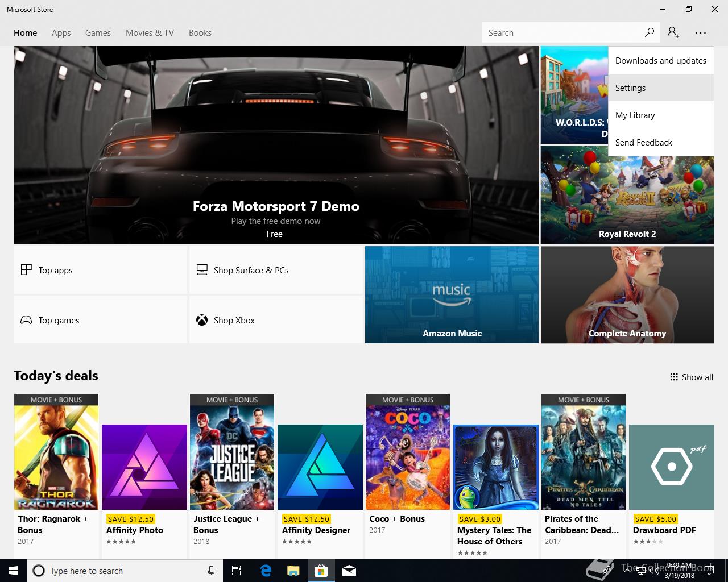The image size is (728, 582).
Task: Click the Shop Xbox logo icon
Action: point(202,320)
